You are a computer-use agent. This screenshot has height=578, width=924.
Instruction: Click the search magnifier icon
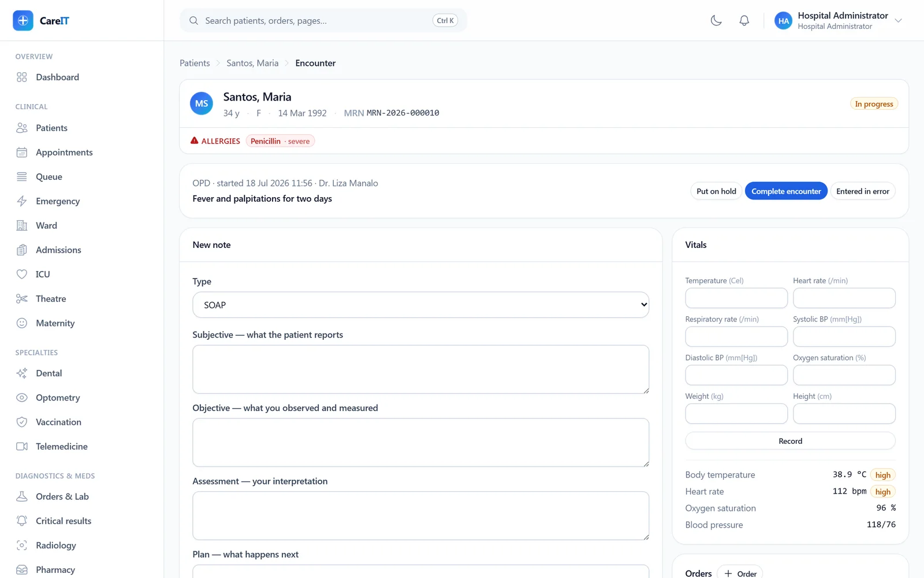coord(194,20)
